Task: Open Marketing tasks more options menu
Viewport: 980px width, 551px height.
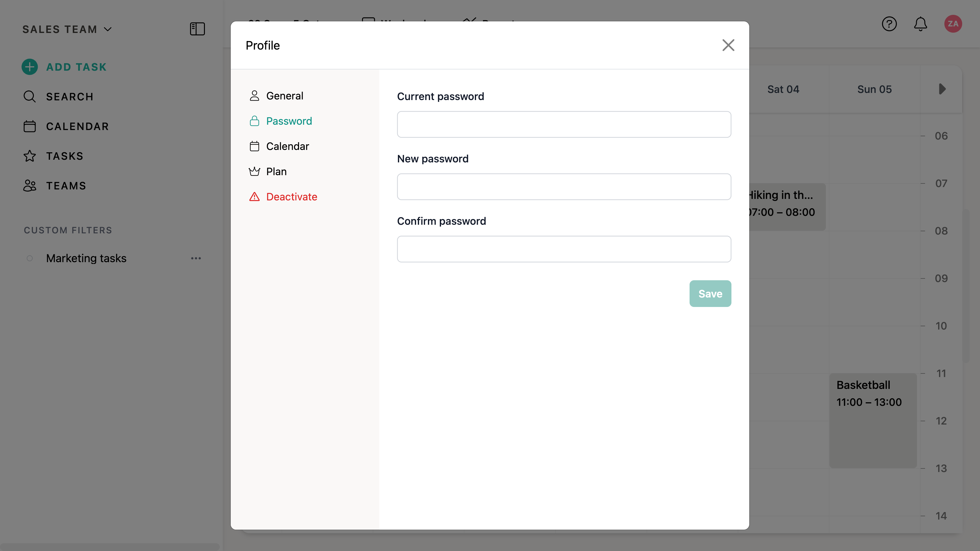Action: [x=196, y=259]
